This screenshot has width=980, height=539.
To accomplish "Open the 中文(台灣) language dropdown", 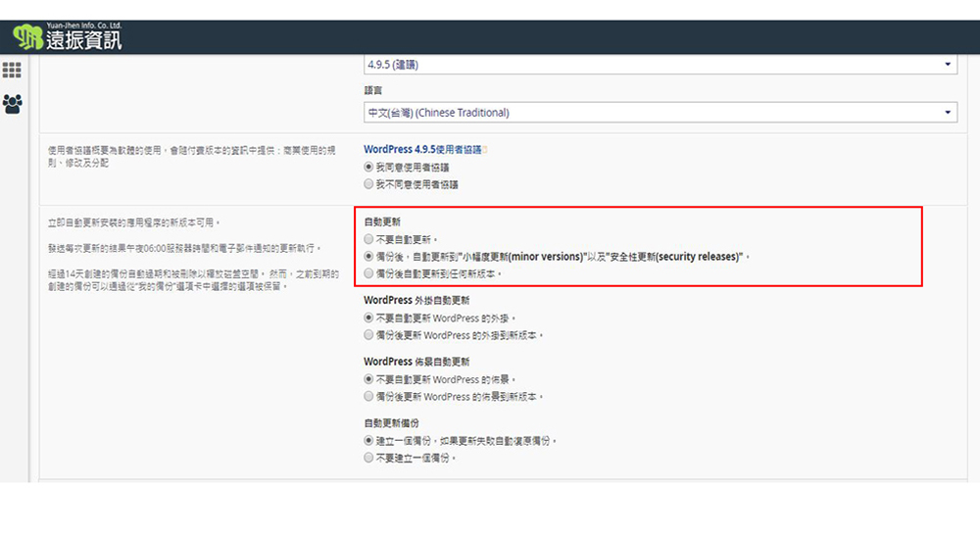I will (x=660, y=113).
